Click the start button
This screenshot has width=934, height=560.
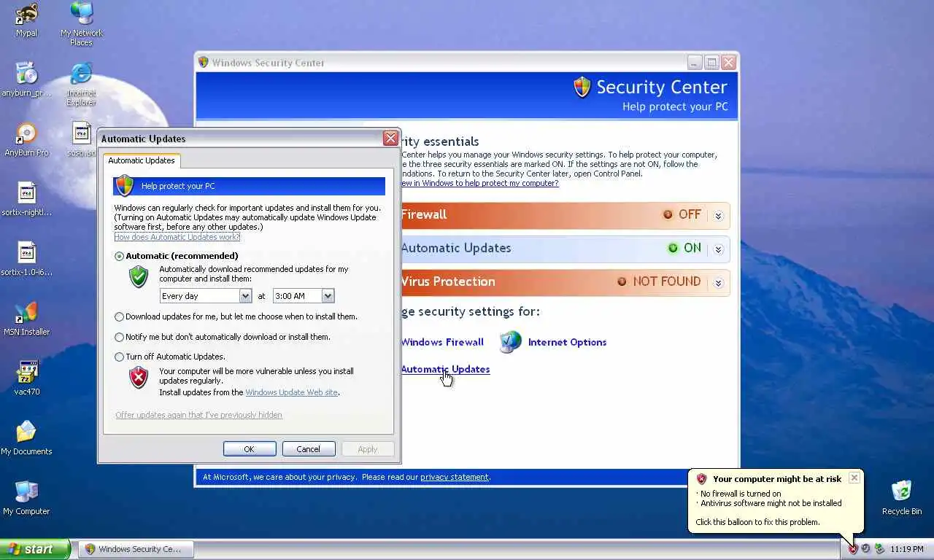coord(35,549)
